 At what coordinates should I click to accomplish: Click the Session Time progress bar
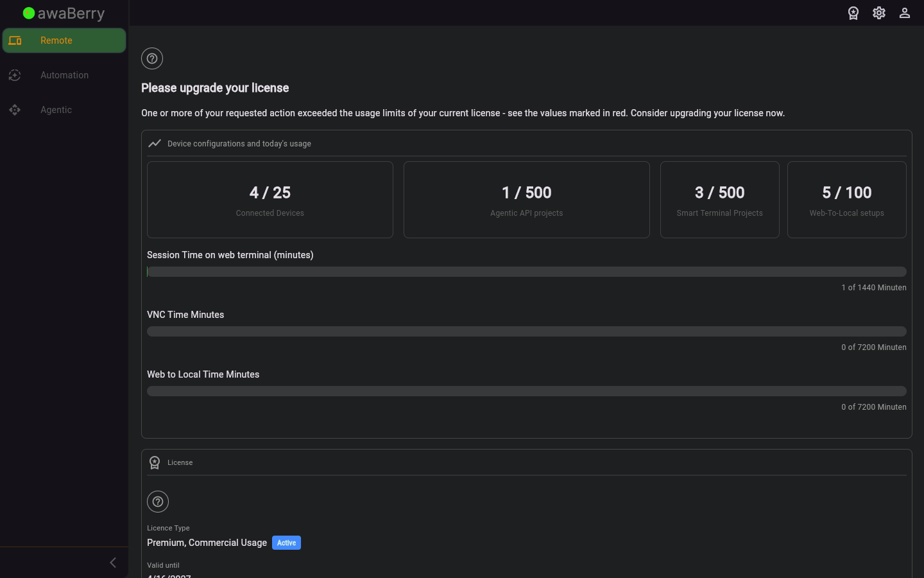click(527, 272)
